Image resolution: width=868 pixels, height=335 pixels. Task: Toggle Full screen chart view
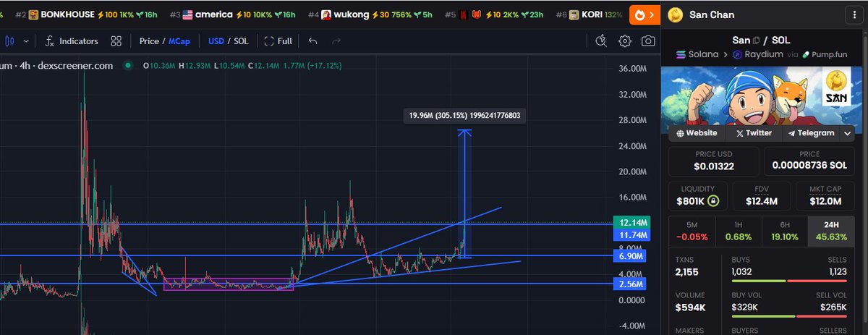pyautogui.click(x=278, y=41)
